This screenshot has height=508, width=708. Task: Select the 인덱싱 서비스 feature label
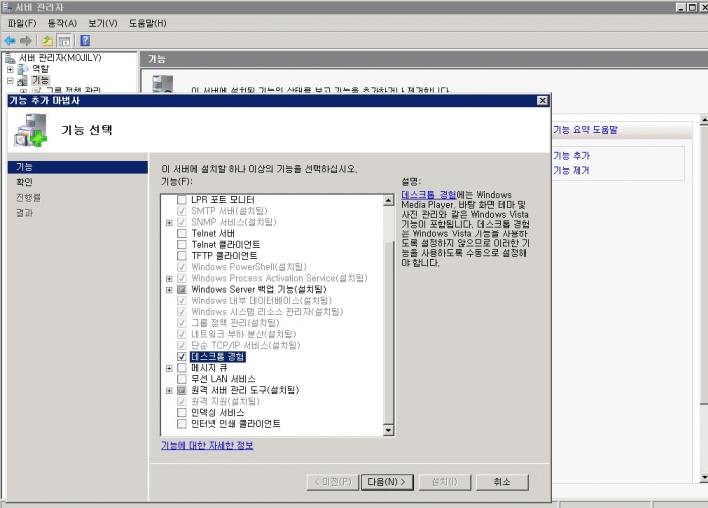point(218,413)
